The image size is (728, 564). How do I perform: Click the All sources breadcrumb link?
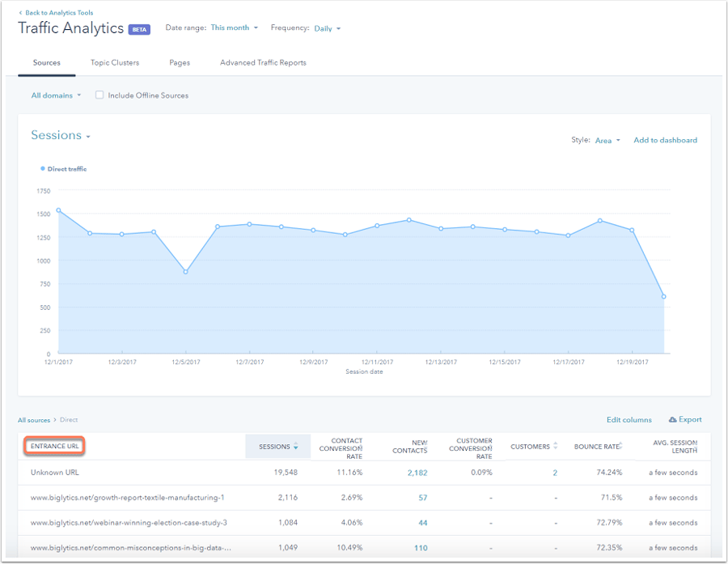[34, 420]
